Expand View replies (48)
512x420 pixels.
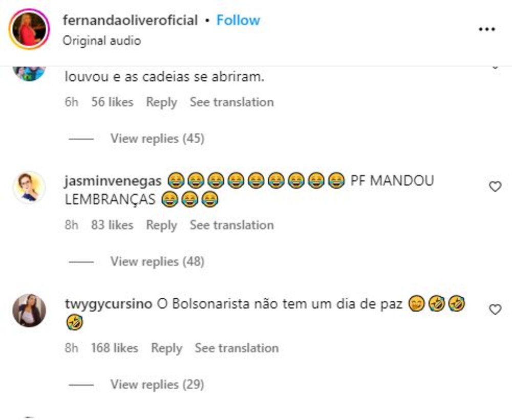coord(157,261)
